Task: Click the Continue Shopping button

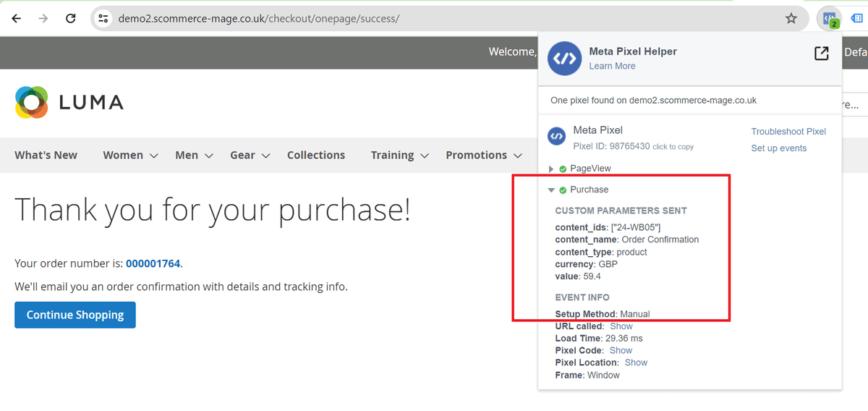Action: 75,315
